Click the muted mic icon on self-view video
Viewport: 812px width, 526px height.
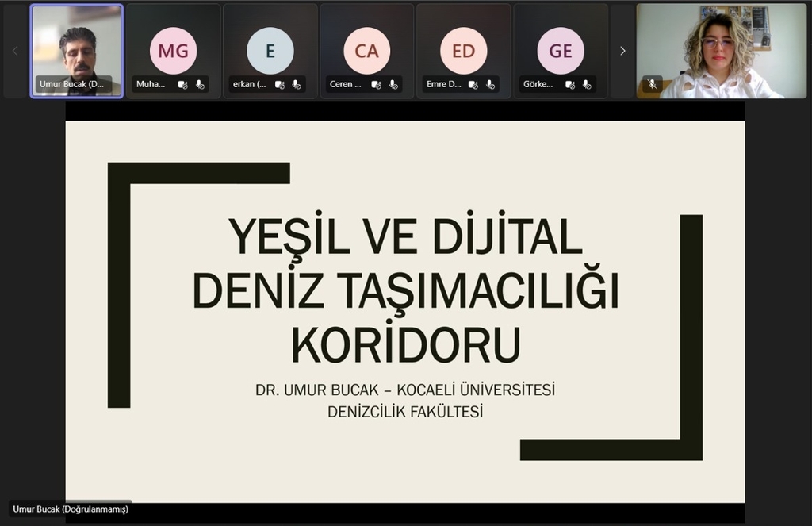click(x=652, y=84)
